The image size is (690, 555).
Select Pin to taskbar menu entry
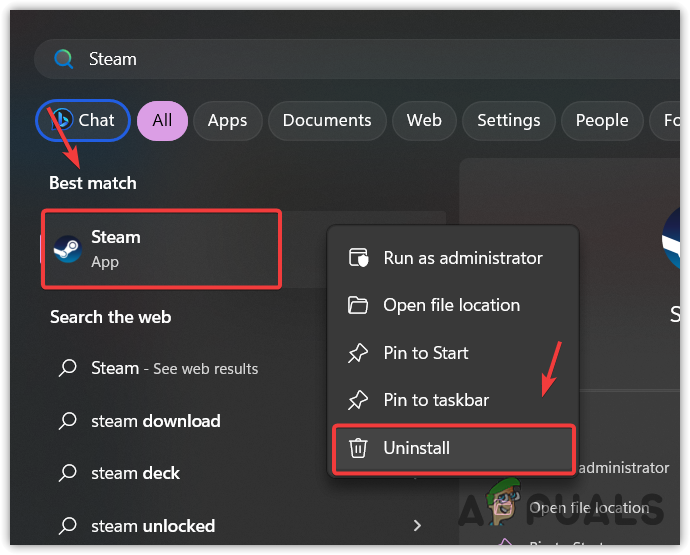[453, 400]
